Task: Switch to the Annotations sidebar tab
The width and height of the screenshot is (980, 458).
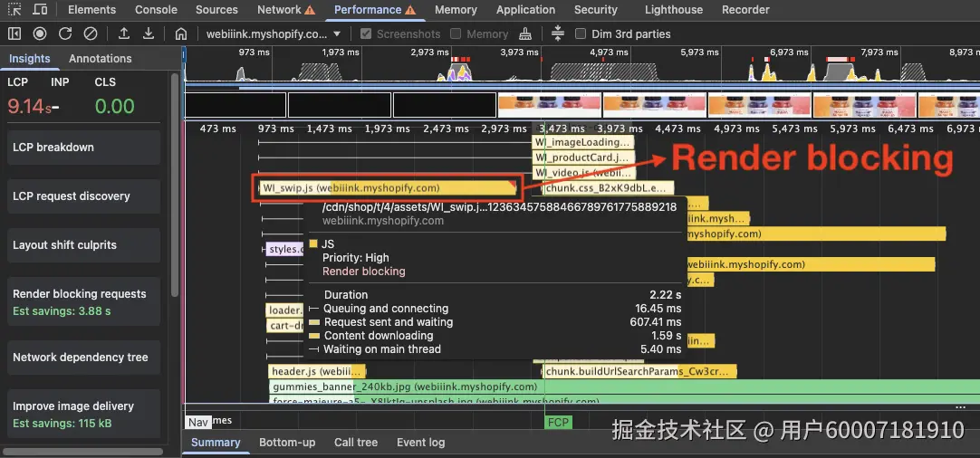Action: point(100,58)
